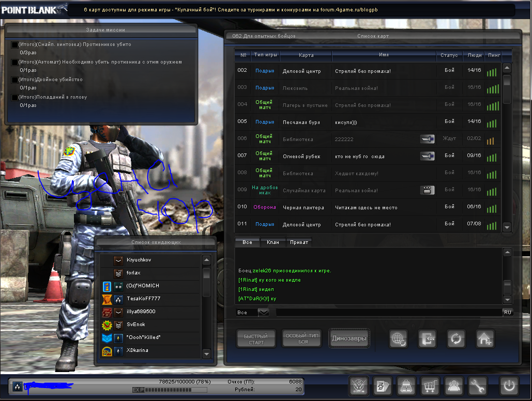
Task: Click the enter room door icon
Action: pos(427,338)
